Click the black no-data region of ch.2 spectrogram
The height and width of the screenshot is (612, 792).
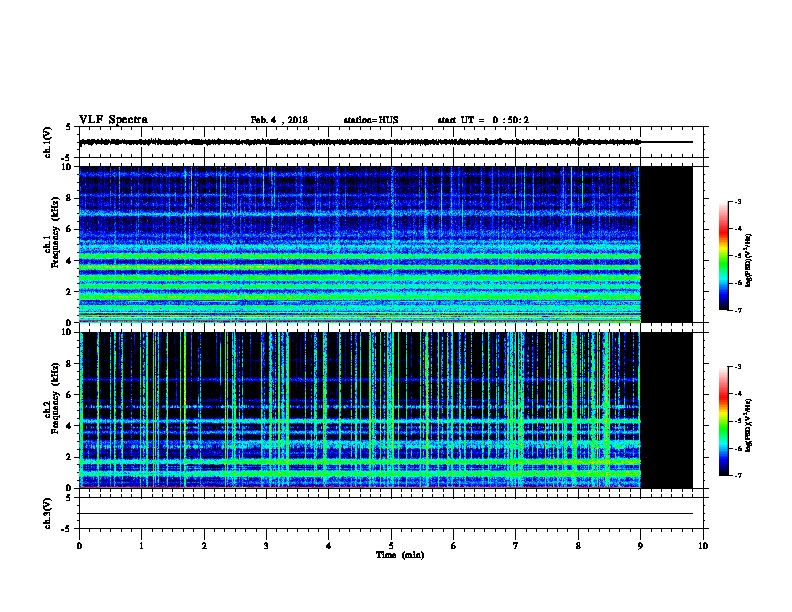click(667, 410)
